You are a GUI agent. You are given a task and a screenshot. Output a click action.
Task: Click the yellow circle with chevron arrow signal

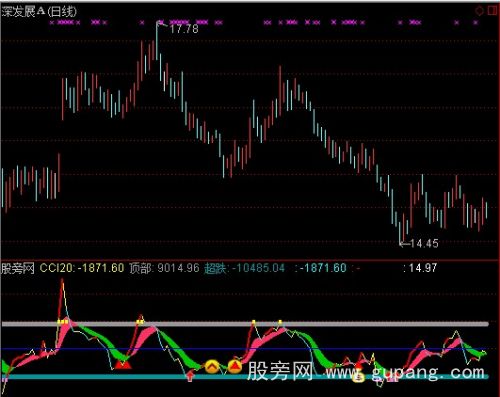pyautogui.click(x=212, y=367)
